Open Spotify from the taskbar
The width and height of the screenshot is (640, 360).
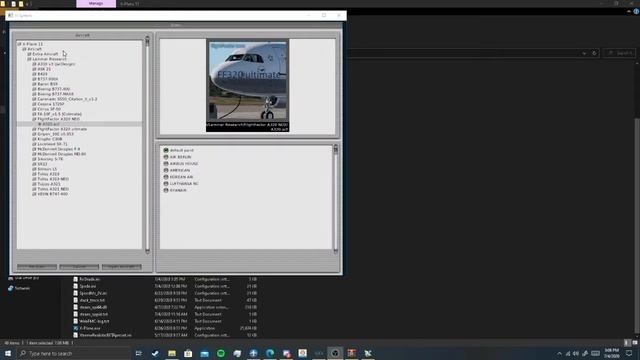coord(221,353)
